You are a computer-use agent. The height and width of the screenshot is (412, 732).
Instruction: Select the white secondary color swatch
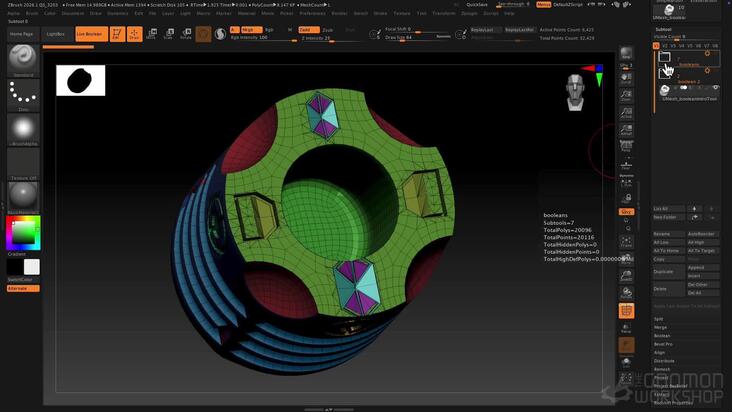(31, 267)
